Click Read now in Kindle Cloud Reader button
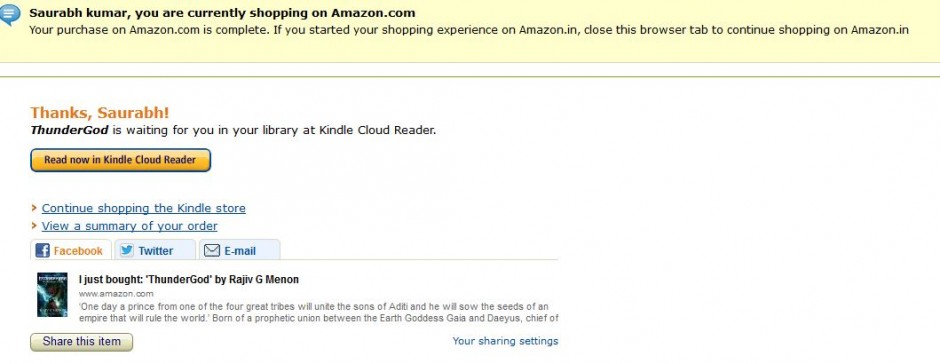Image resolution: width=940 pixels, height=364 pixels. pos(120,160)
